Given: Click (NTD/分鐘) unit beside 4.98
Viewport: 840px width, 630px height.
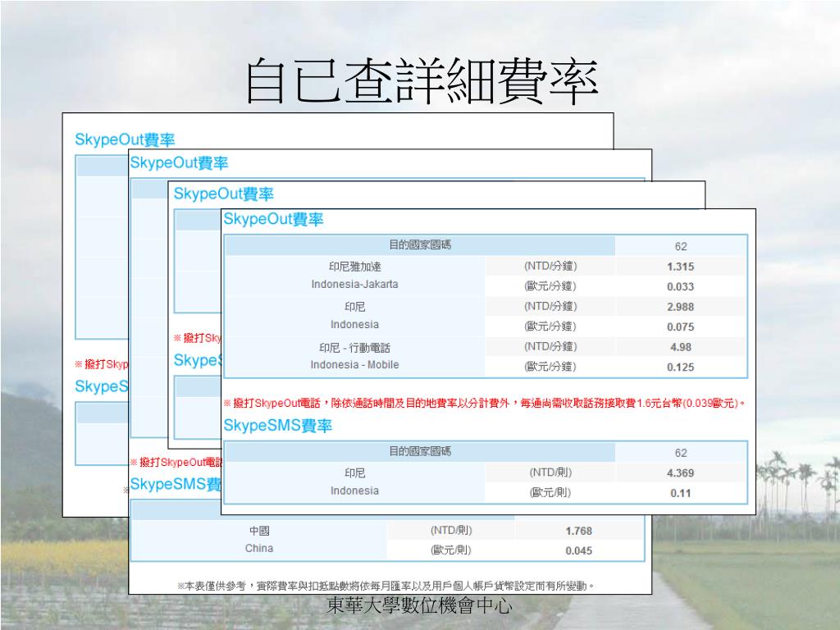Looking at the screenshot, I should tap(550, 347).
